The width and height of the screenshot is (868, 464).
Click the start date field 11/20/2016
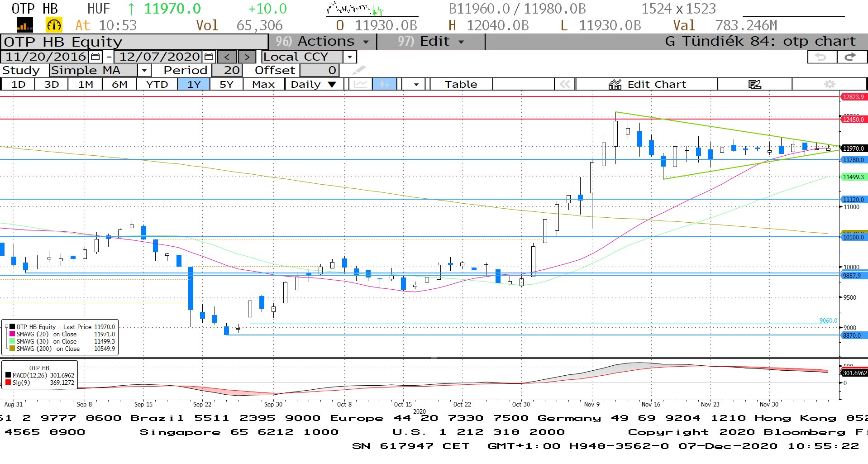coord(45,57)
